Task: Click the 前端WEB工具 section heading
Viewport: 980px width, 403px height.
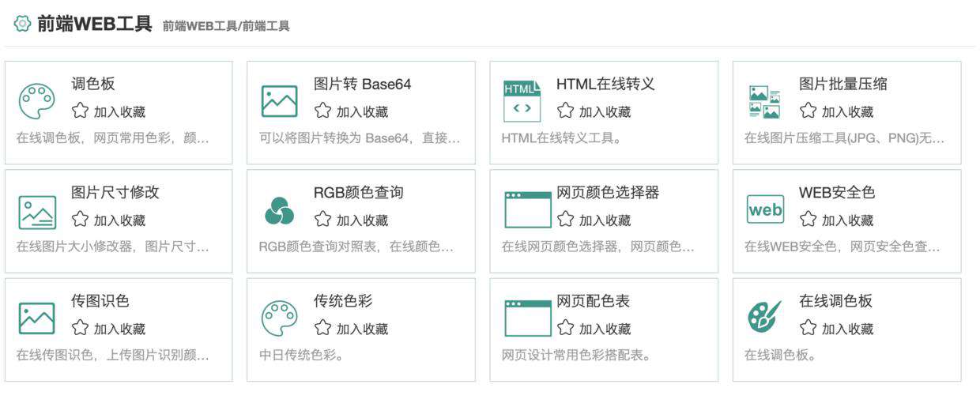Action: [x=94, y=24]
